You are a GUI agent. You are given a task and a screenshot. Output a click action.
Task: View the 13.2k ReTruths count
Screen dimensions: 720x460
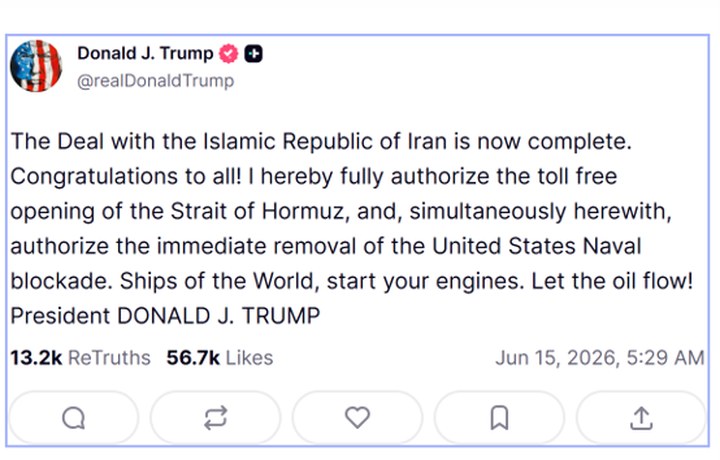point(80,358)
